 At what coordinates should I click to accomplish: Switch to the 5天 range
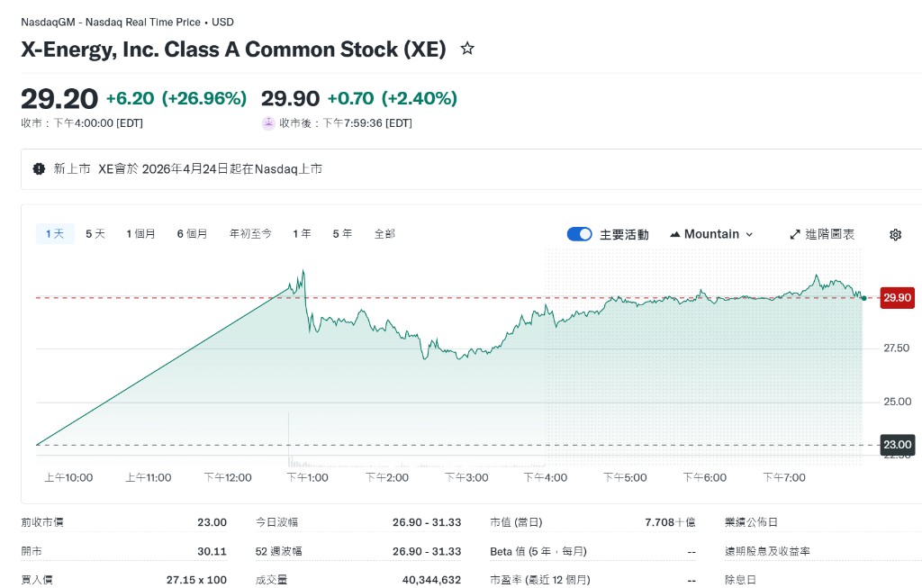(x=95, y=234)
